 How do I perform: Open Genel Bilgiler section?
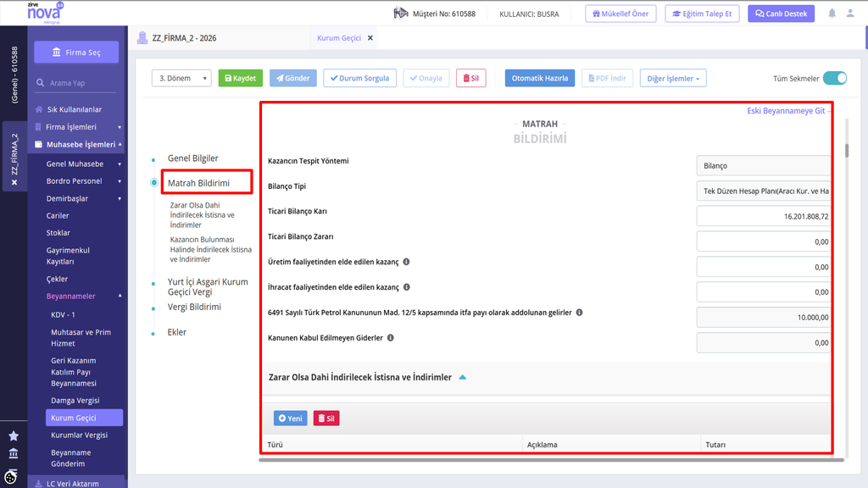point(192,158)
